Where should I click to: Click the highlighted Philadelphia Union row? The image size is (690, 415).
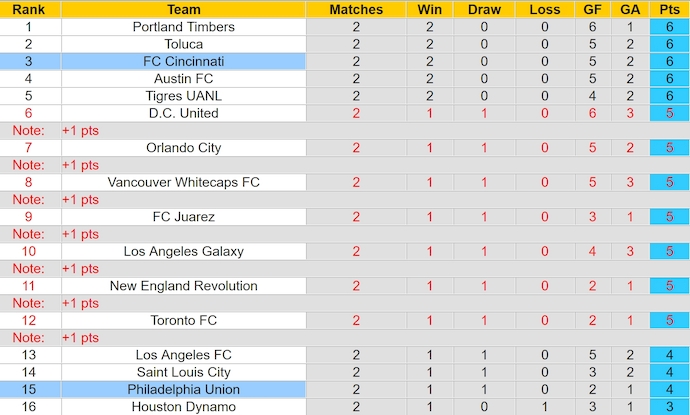pyautogui.click(x=184, y=389)
